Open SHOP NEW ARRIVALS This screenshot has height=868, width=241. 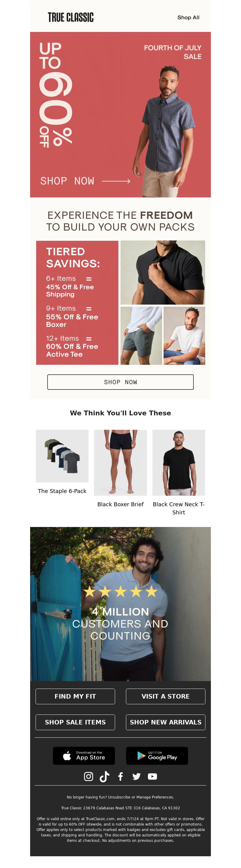(165, 722)
